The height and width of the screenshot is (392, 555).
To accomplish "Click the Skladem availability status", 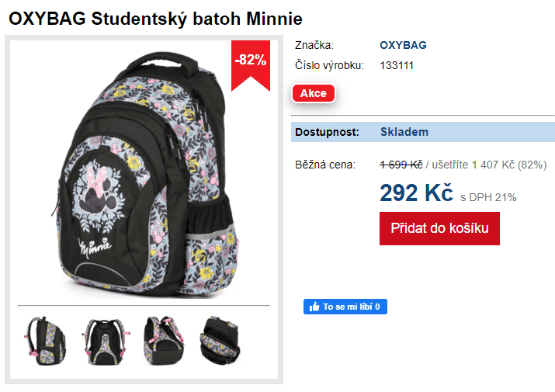I will click(404, 132).
